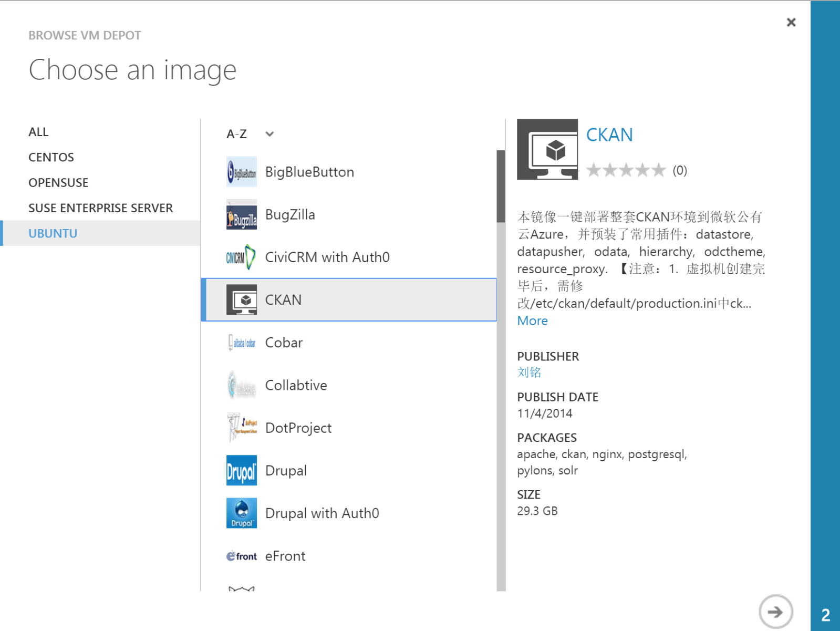Image resolution: width=840 pixels, height=631 pixels.
Task: Click the Collabtive logo icon
Action: click(242, 385)
